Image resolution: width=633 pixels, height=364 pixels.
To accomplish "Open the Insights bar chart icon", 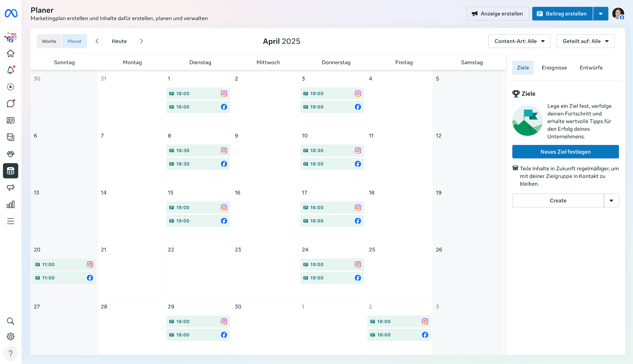I will [x=10, y=204].
